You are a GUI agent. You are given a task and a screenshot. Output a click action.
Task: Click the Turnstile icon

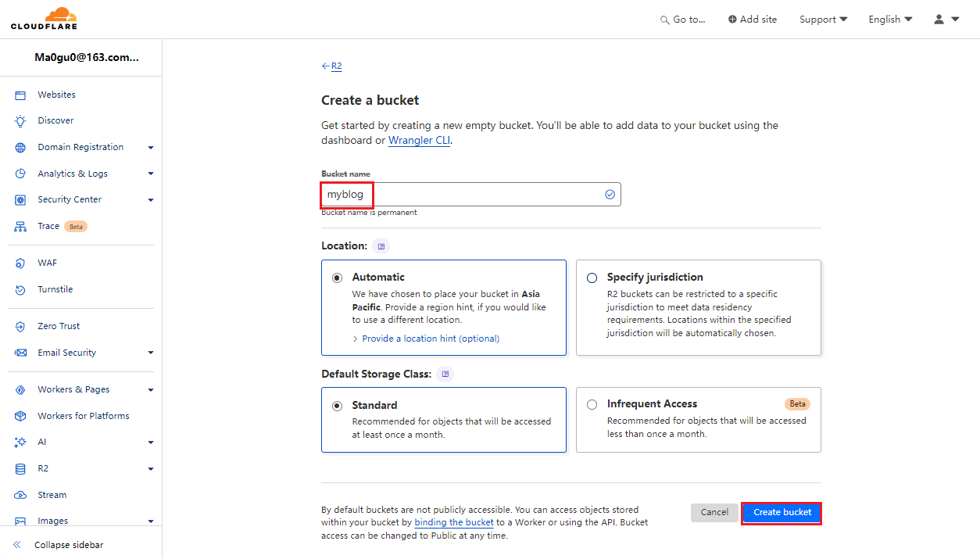[x=20, y=290]
